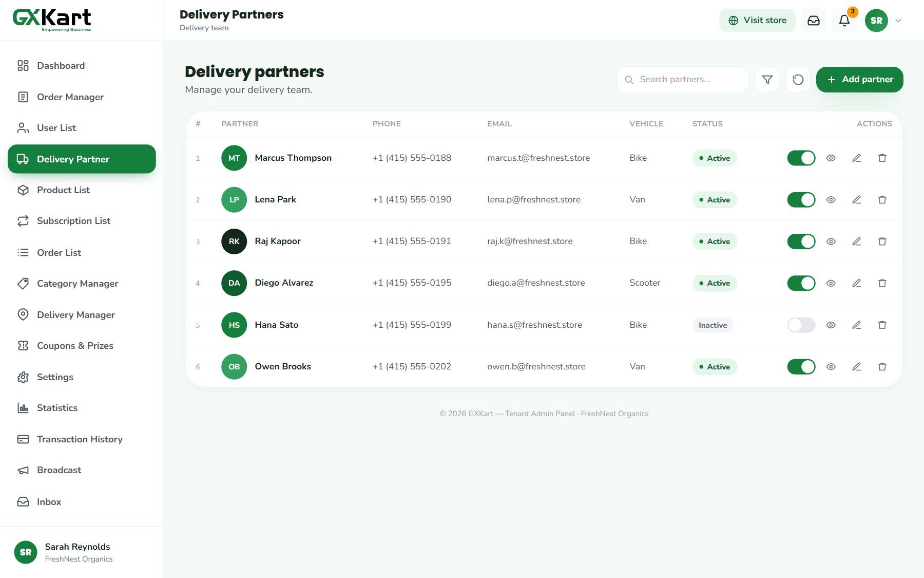Viewport: 924px width, 578px height.
Task: Disable Marcus Thompson's active toggle
Action: tap(801, 158)
